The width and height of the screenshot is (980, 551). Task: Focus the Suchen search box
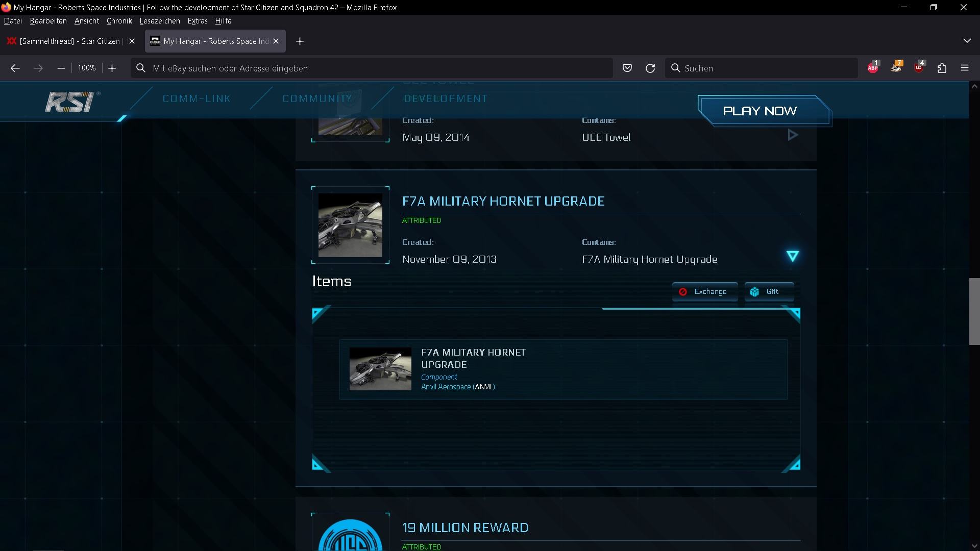(761, 68)
